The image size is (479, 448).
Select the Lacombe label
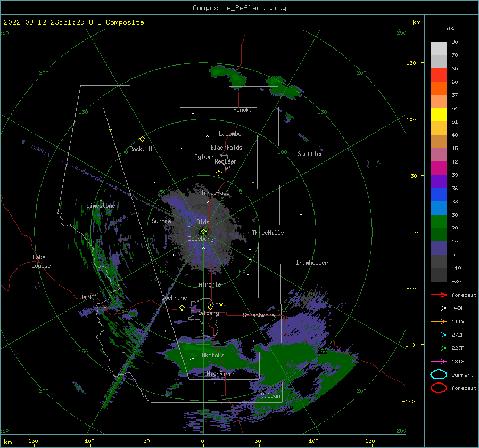[x=230, y=134]
